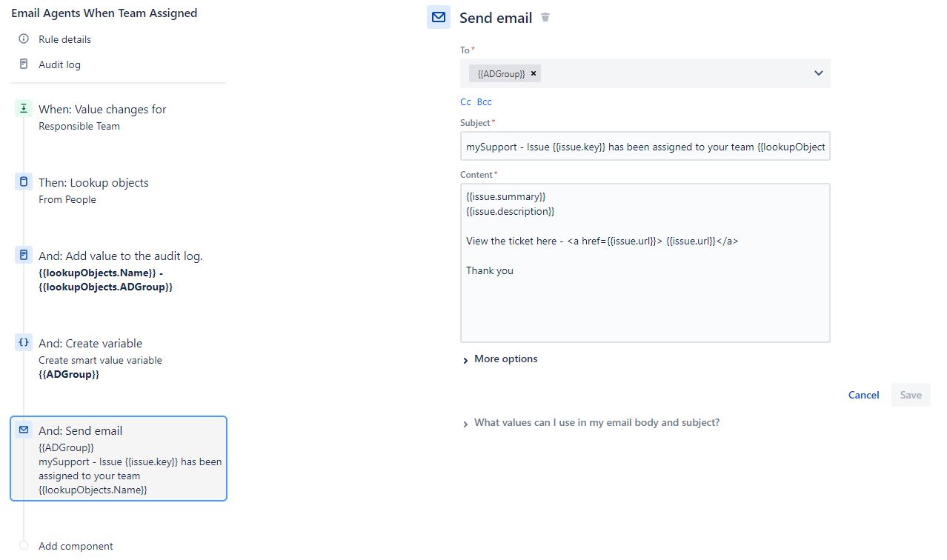Select the Lookup objects component icon

click(x=23, y=181)
